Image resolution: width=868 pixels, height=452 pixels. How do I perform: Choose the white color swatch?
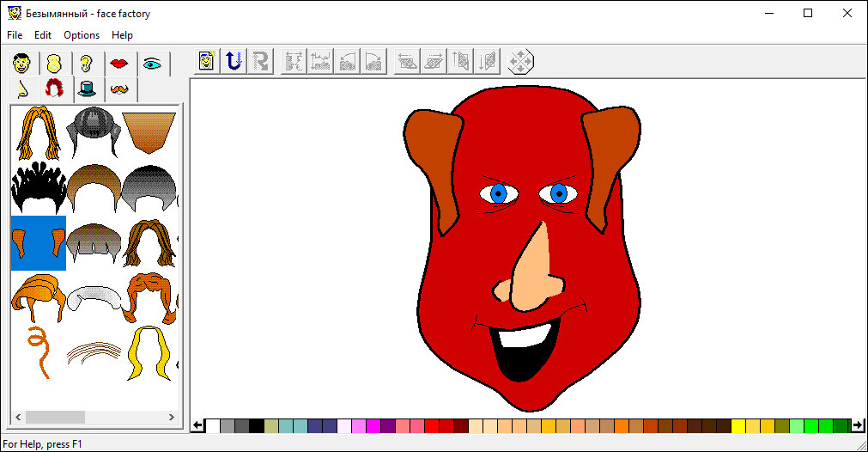point(213,426)
